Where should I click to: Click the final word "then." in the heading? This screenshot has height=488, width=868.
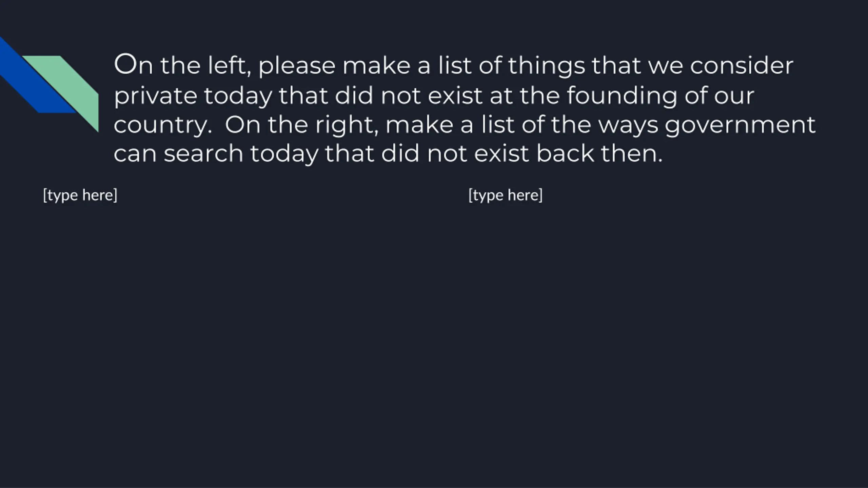(632, 154)
